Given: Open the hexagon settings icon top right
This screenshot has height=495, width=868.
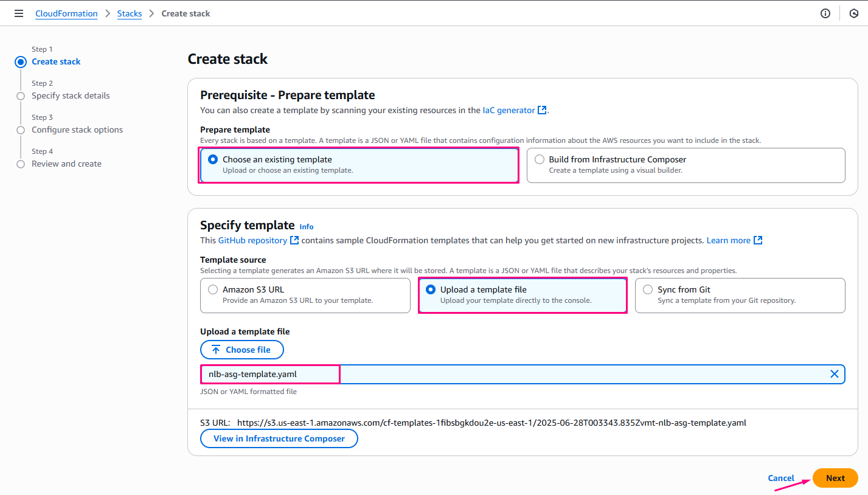Looking at the screenshot, I should click(853, 13).
